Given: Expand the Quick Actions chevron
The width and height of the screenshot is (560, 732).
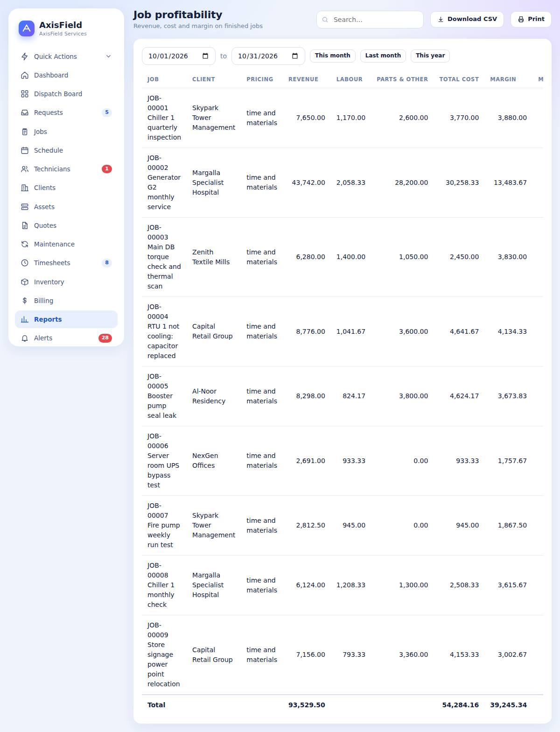Looking at the screenshot, I should pyautogui.click(x=108, y=56).
